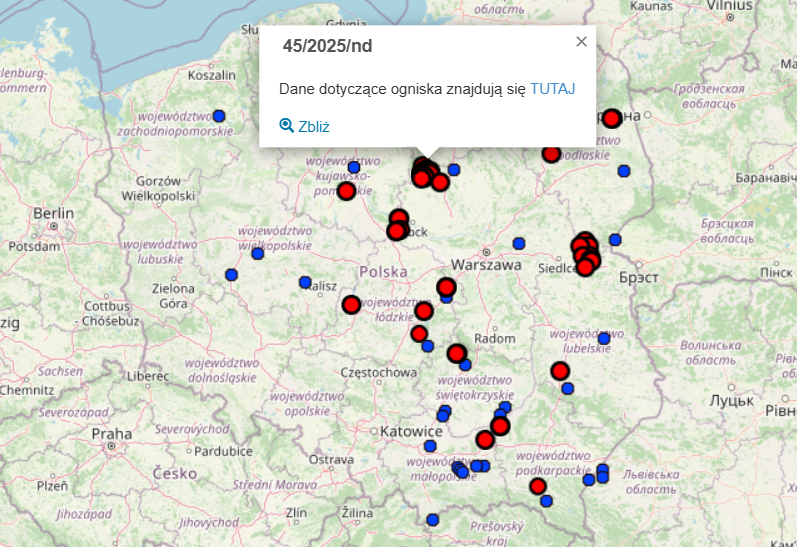Viewport: 797px width, 547px height.
Task: Click red marker left of łódzkie label
Action: tap(351, 305)
